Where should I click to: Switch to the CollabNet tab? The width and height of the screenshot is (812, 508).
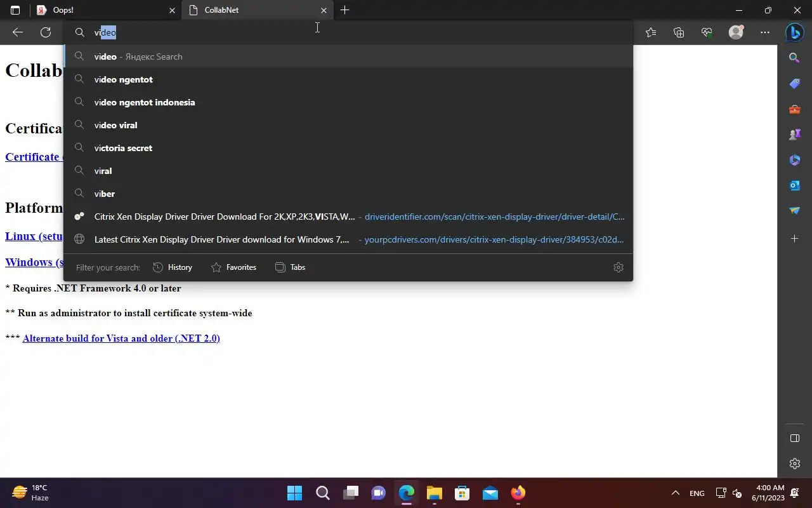coord(258,10)
